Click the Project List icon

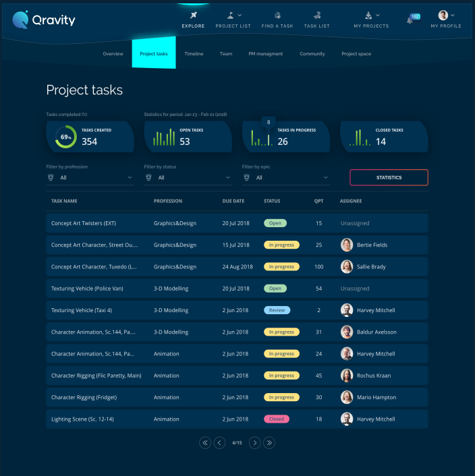coord(231,15)
